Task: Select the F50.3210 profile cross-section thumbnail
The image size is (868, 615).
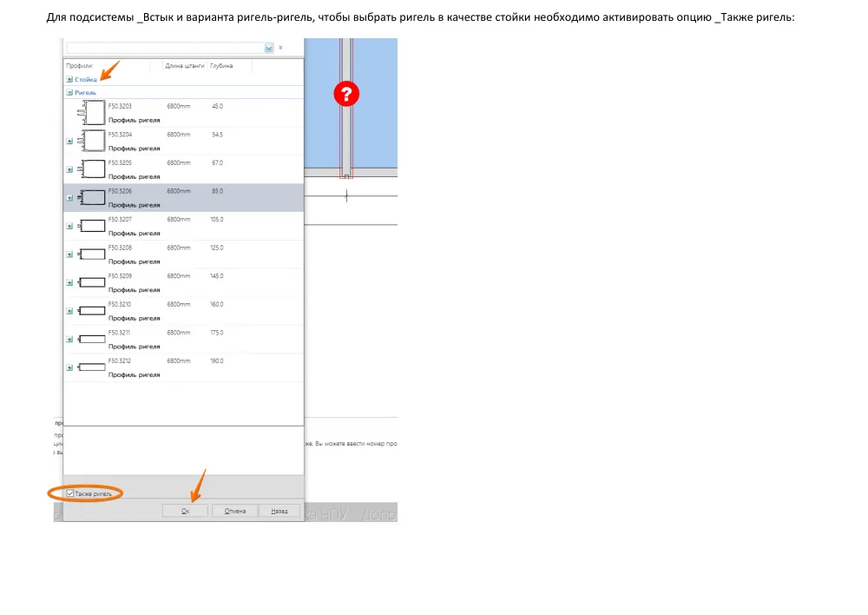Action: tap(91, 311)
